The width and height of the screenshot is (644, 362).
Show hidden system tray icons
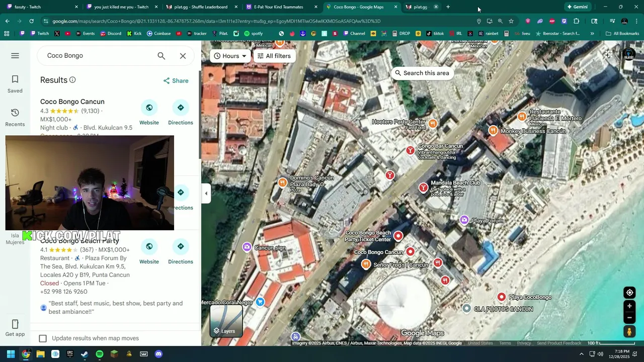click(x=582, y=354)
